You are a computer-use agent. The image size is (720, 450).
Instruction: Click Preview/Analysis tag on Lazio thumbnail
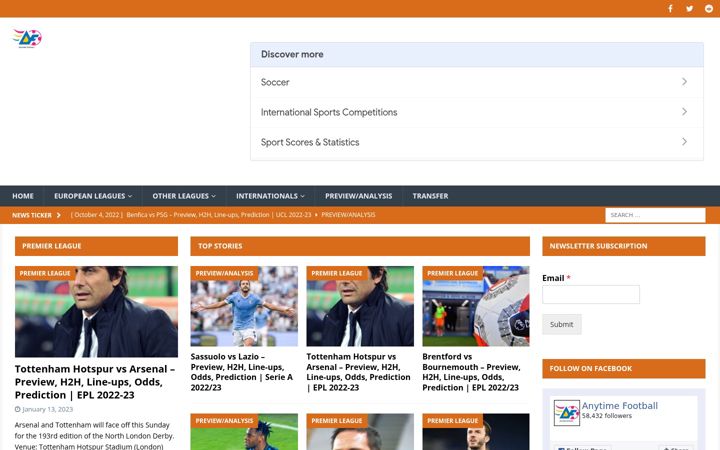pos(225,273)
